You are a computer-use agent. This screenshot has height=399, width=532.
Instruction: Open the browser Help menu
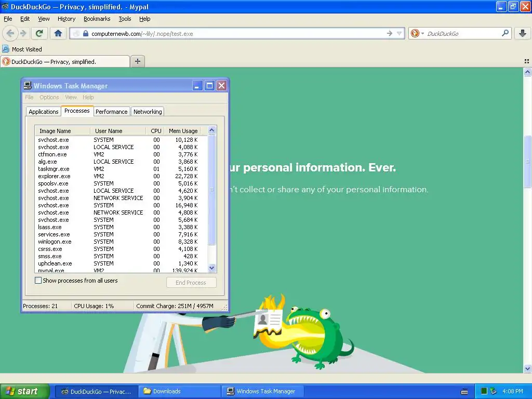(144, 19)
